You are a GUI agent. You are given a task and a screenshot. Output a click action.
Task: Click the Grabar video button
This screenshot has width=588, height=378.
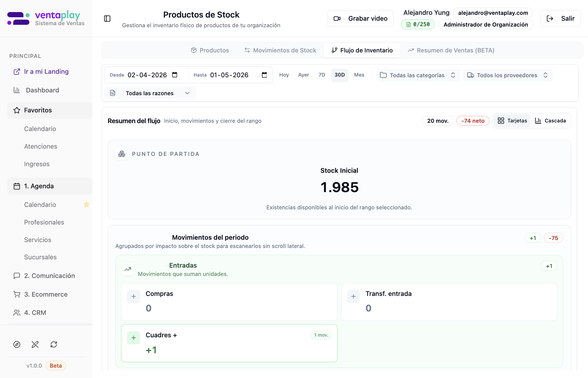click(360, 19)
